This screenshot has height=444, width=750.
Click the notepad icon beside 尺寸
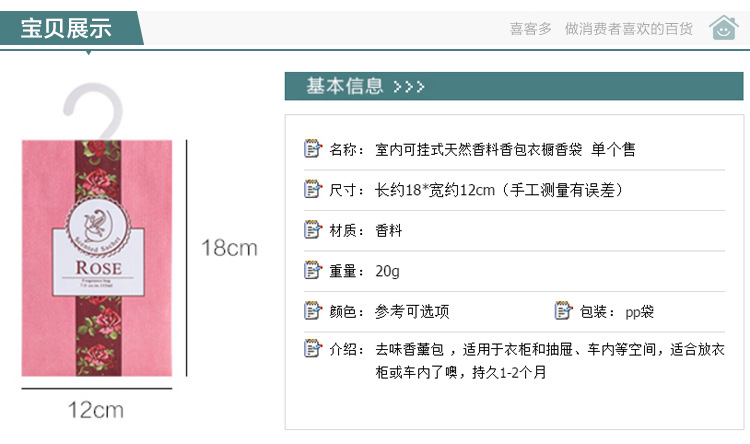coord(312,190)
